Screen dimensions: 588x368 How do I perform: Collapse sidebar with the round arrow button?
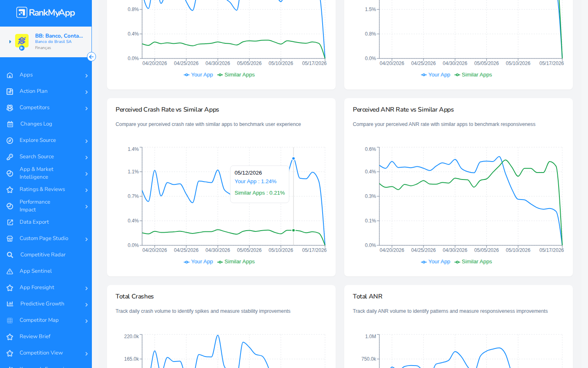click(91, 57)
